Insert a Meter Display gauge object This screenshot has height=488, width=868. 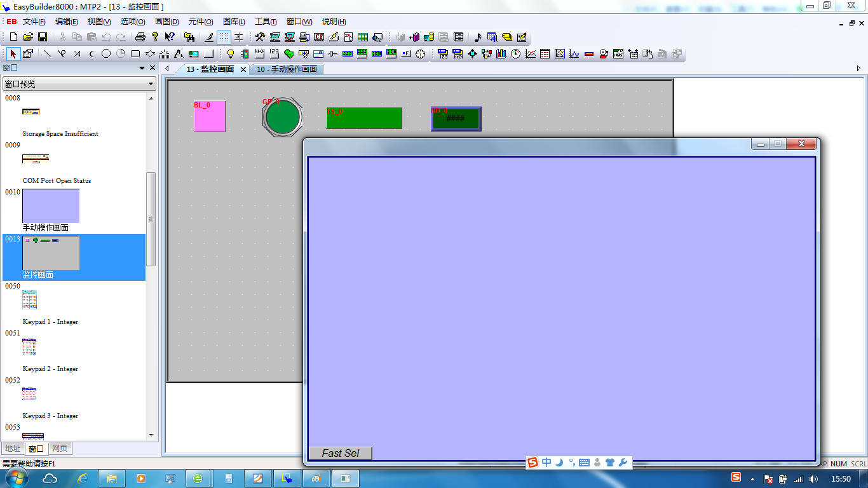(x=515, y=54)
